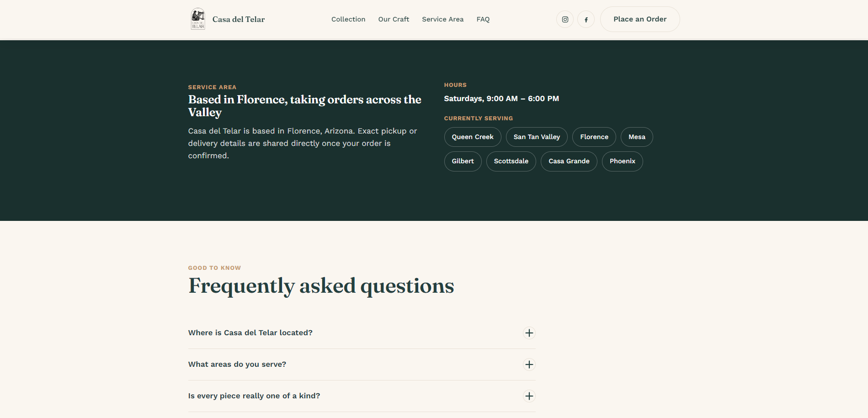
Task: Click the Casa del Telar logo image
Action: (x=198, y=19)
